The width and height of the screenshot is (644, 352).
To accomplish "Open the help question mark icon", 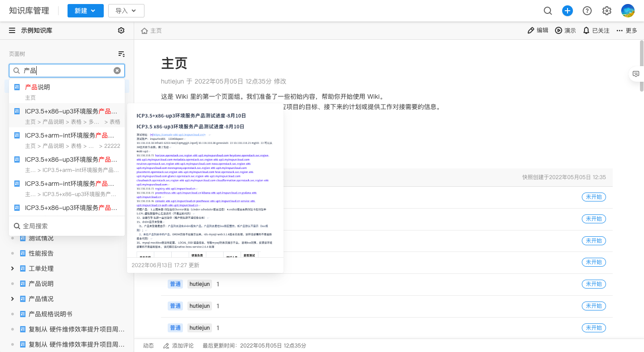I will click(587, 11).
